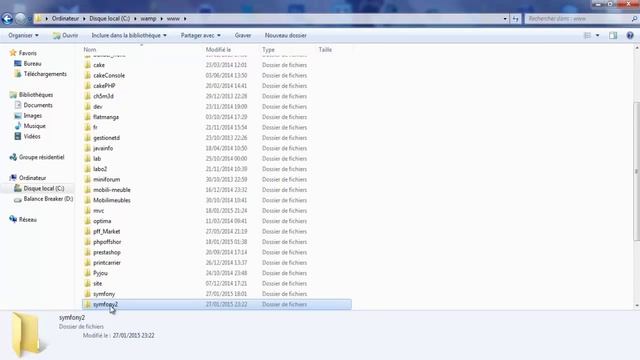This screenshot has height=360, width=640.
Task: Refresh the folder view via address bar button
Action: point(516,19)
